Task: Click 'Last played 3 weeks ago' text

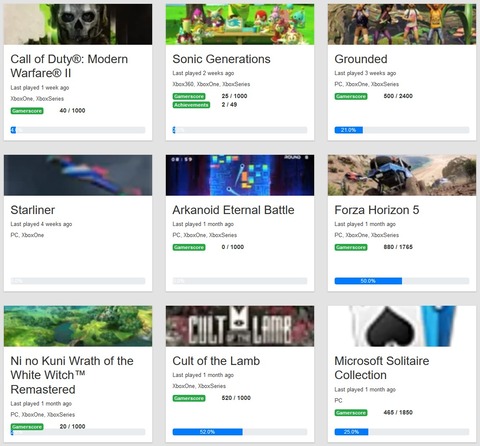Action: point(365,73)
